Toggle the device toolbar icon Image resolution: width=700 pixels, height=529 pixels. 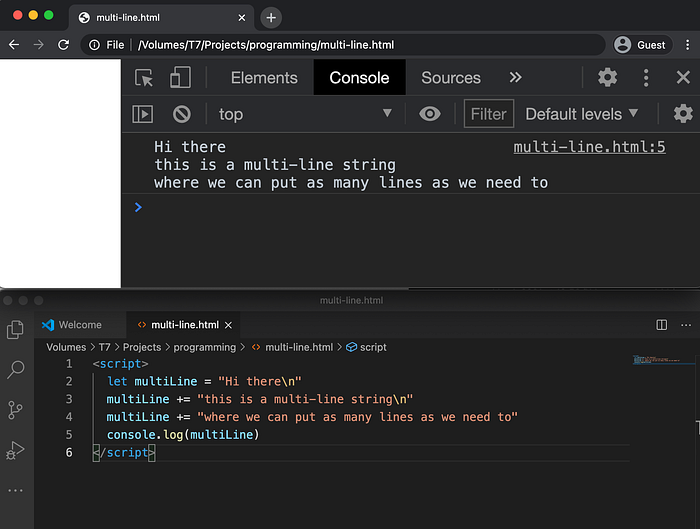(x=180, y=77)
